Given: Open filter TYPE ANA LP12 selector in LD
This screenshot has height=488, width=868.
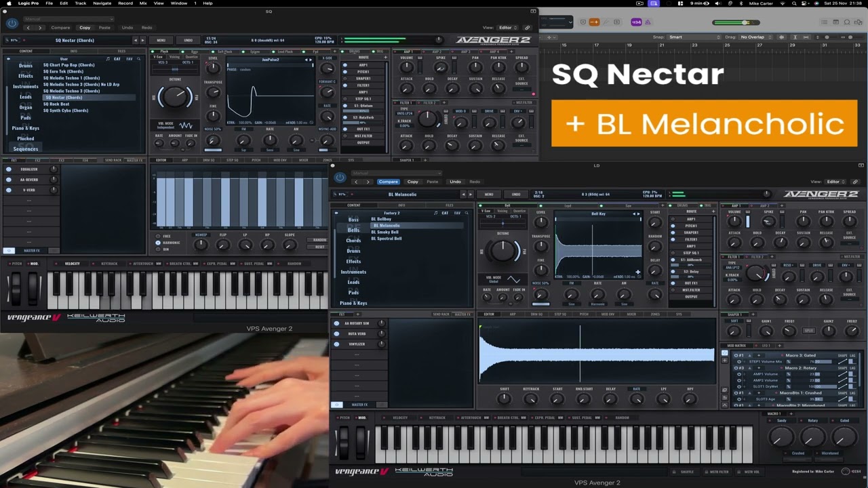Looking at the screenshot, I should [732, 268].
